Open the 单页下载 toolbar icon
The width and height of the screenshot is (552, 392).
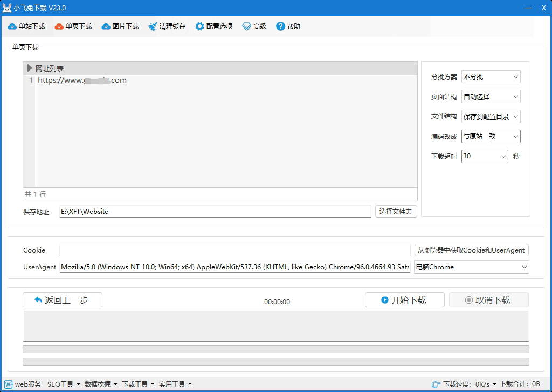pyautogui.click(x=59, y=26)
